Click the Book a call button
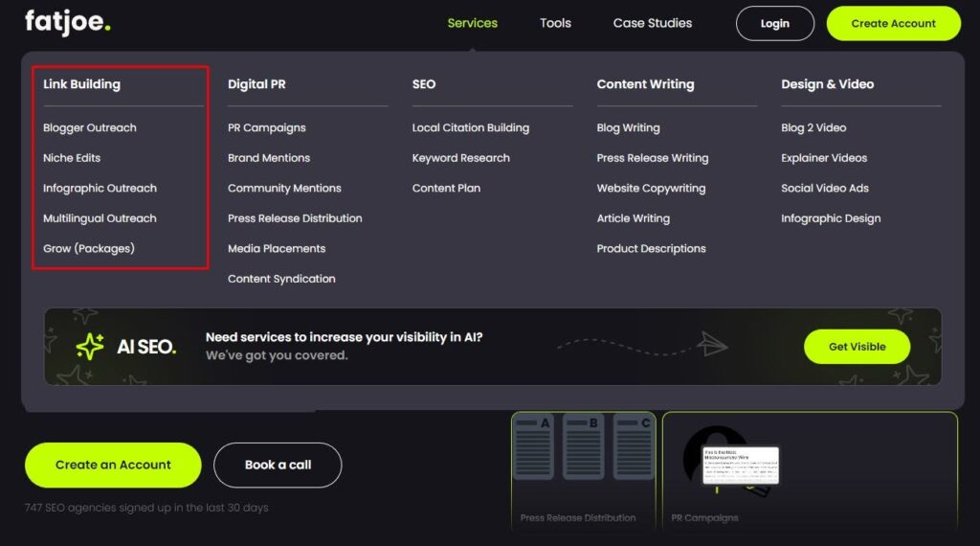Screen dimensions: 980x546 click(278, 465)
